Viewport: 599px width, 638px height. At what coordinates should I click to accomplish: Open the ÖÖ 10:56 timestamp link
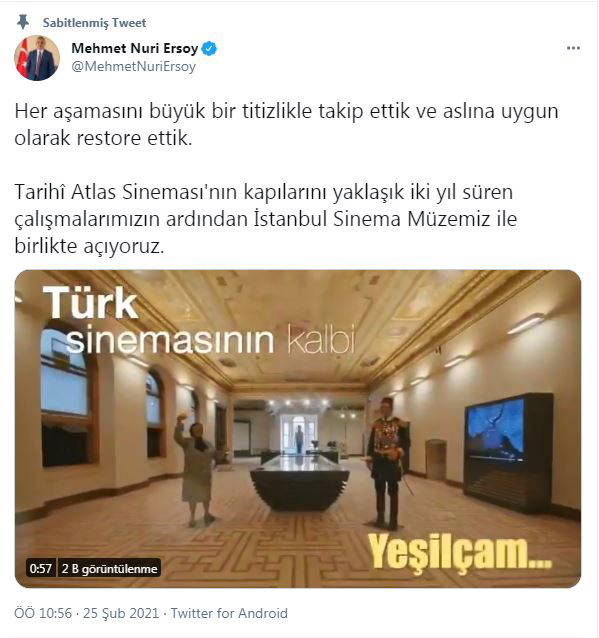pos(43,613)
